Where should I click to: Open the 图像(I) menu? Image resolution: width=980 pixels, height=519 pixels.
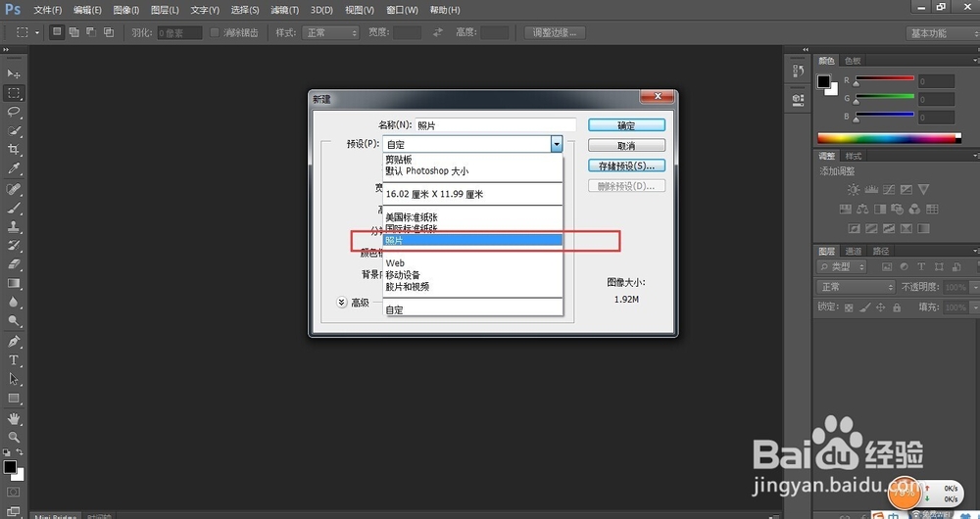tap(126, 10)
